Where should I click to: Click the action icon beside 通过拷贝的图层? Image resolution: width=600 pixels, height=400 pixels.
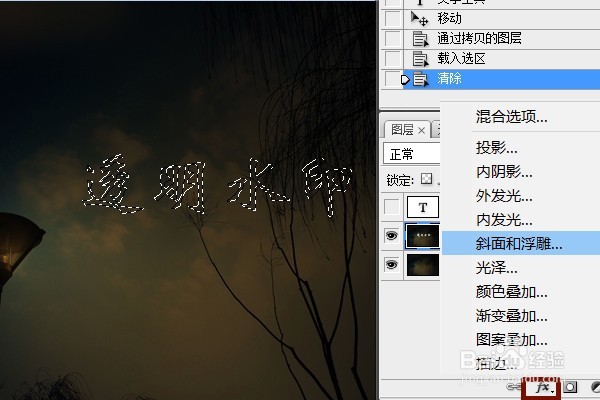[420, 39]
